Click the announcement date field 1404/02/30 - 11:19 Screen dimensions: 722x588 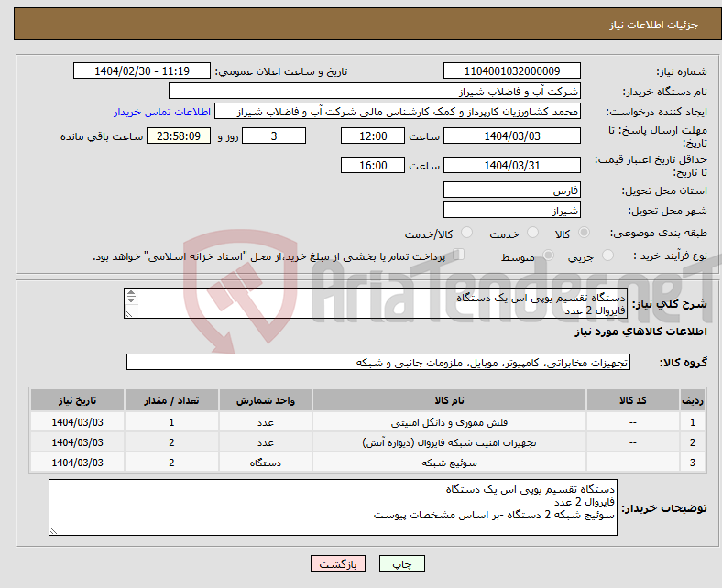pos(142,71)
